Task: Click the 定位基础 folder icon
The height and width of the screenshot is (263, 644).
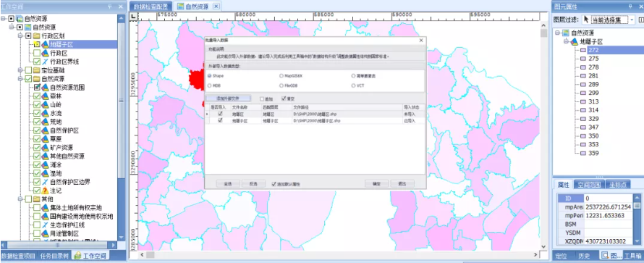Action: tap(37, 70)
